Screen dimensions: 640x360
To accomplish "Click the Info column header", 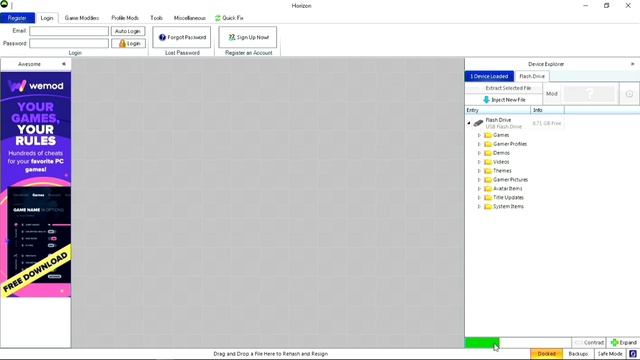I will point(548,110).
